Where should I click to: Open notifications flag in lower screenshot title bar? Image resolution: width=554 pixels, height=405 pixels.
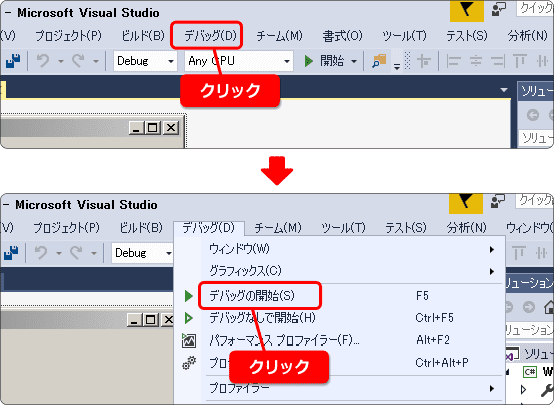[x=466, y=203]
